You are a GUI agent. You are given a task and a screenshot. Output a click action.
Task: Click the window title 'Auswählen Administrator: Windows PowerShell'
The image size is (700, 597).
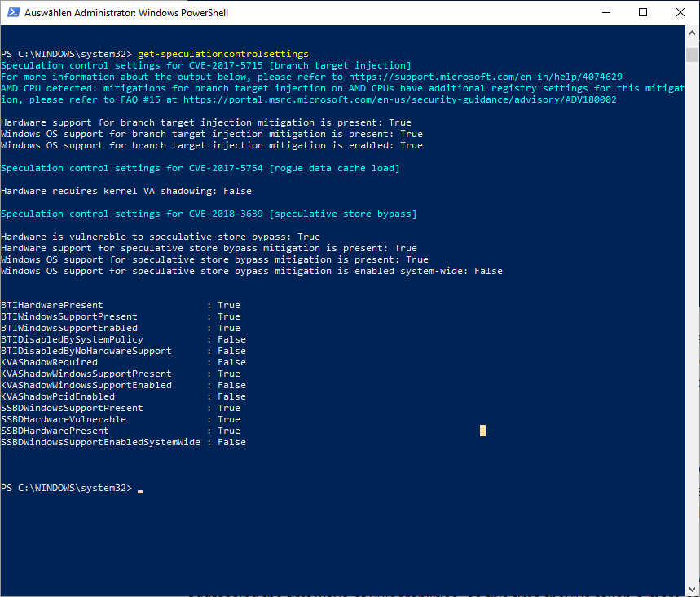click(125, 13)
